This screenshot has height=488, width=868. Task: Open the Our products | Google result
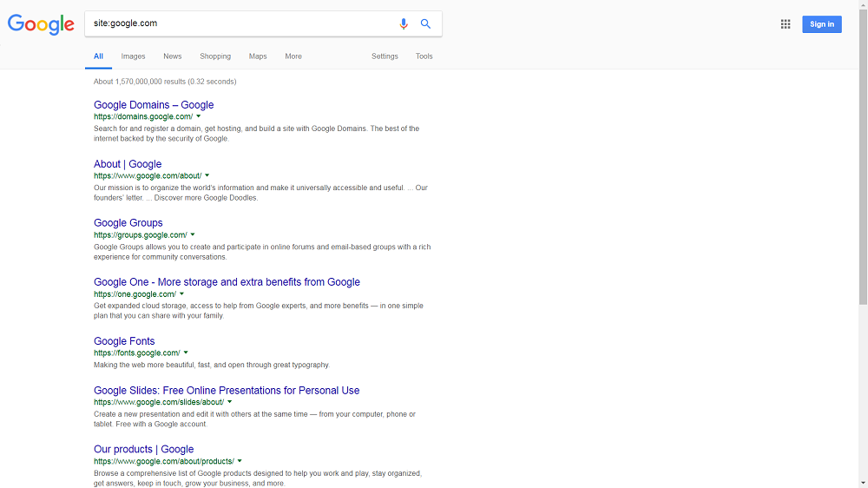click(x=143, y=449)
